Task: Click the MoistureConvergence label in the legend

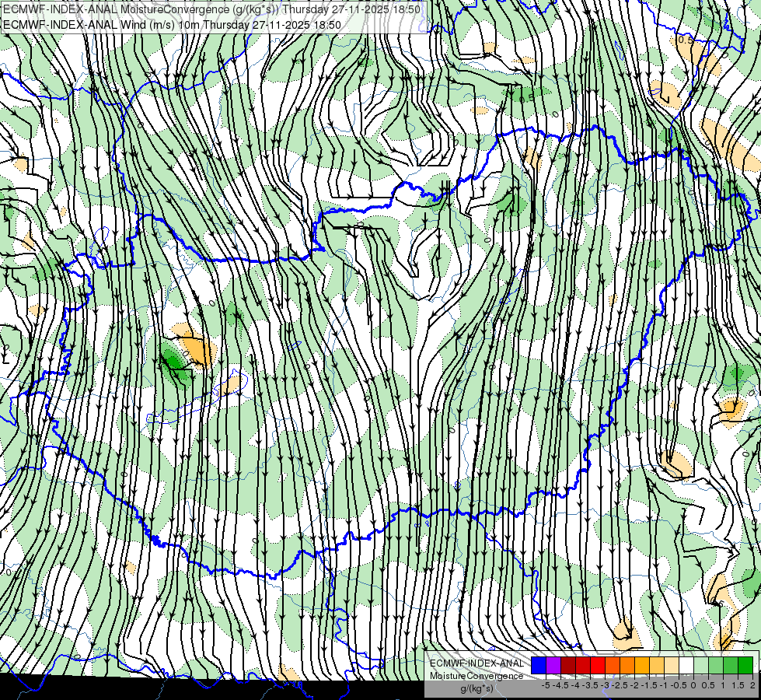Action: pos(476,676)
